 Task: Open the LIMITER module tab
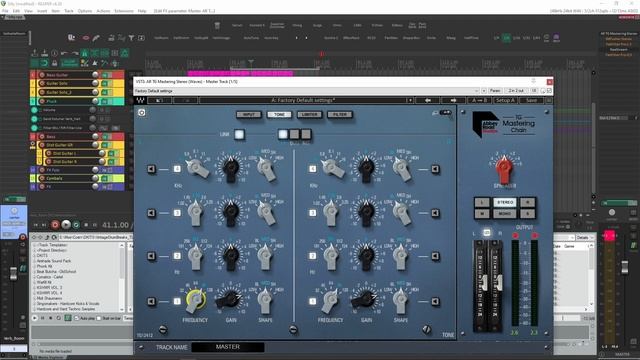pyautogui.click(x=309, y=115)
